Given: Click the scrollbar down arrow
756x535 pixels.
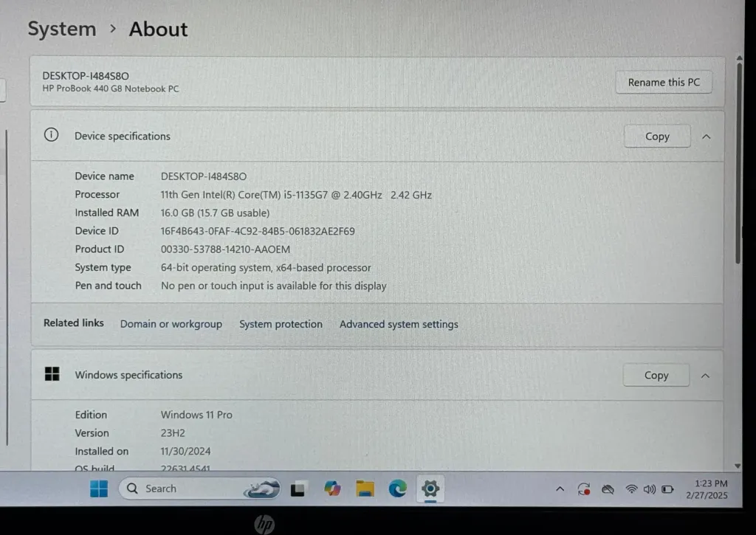Looking at the screenshot, I should point(738,466).
